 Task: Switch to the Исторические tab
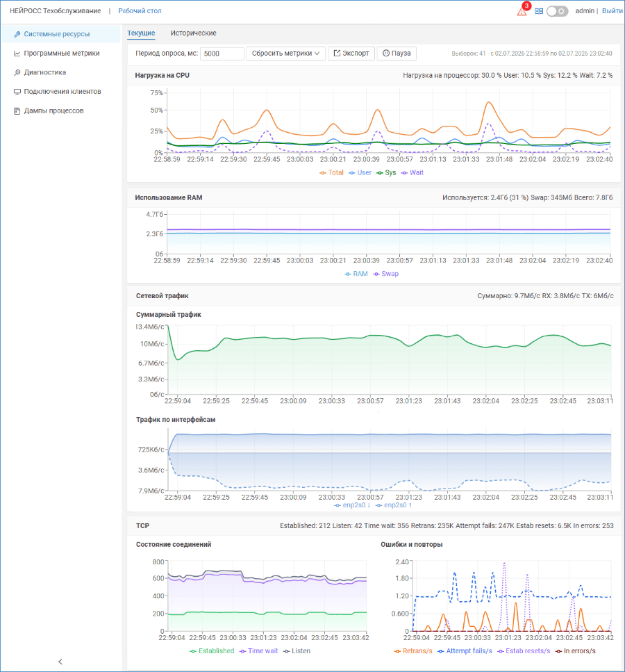point(193,33)
